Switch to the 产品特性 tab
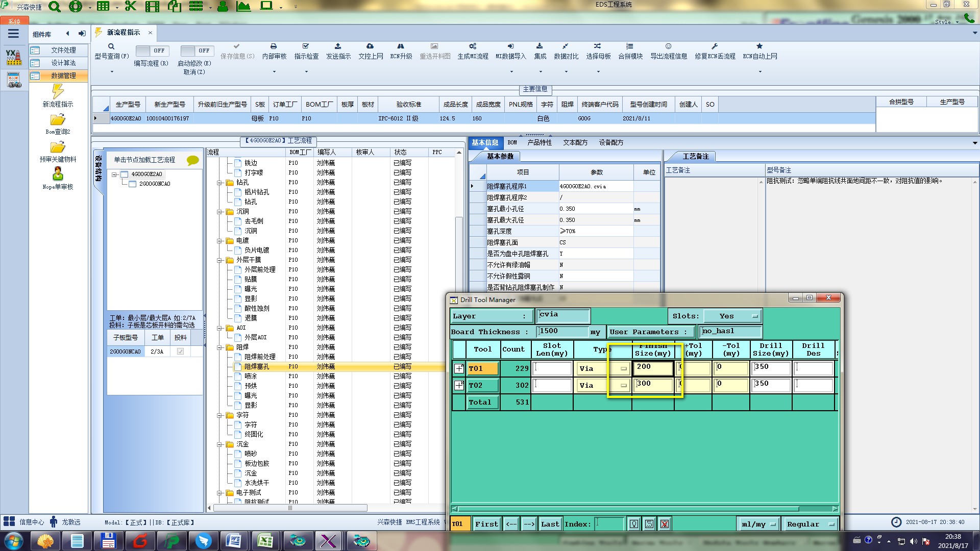 (x=539, y=143)
